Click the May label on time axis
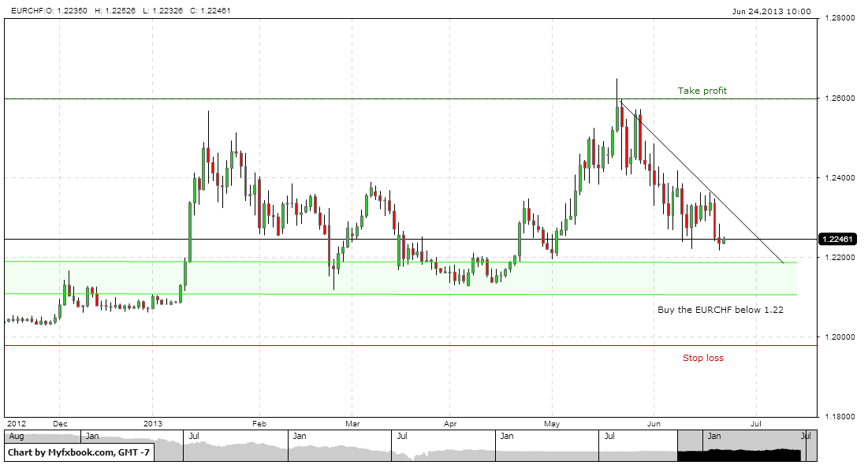Viewport: 868px width, 465px height. pos(552,424)
